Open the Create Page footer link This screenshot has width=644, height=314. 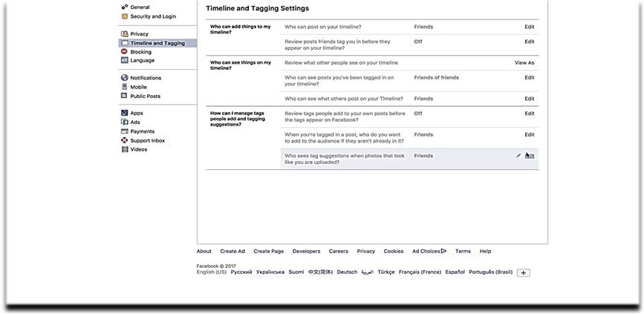pos(269,251)
